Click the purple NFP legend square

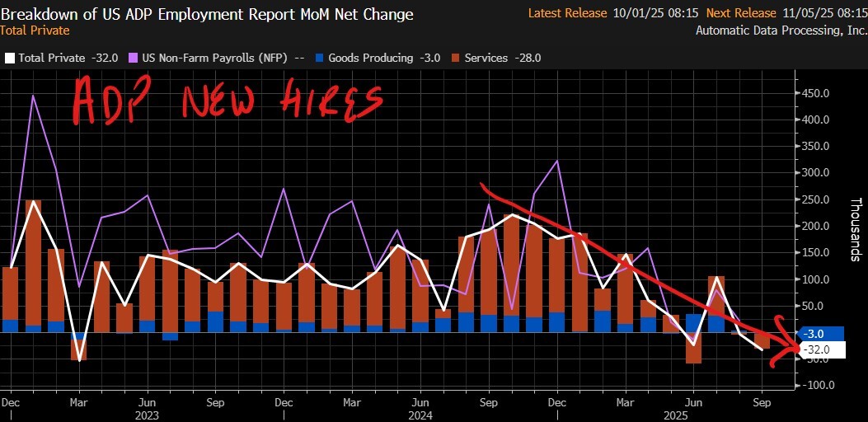[x=134, y=59]
